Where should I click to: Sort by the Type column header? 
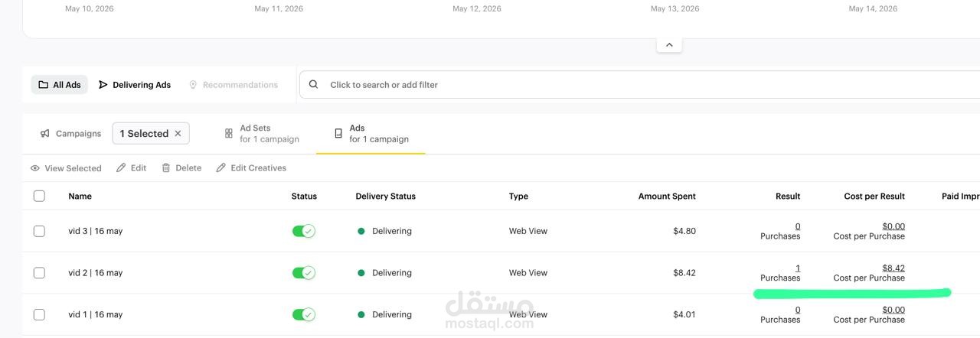click(518, 197)
